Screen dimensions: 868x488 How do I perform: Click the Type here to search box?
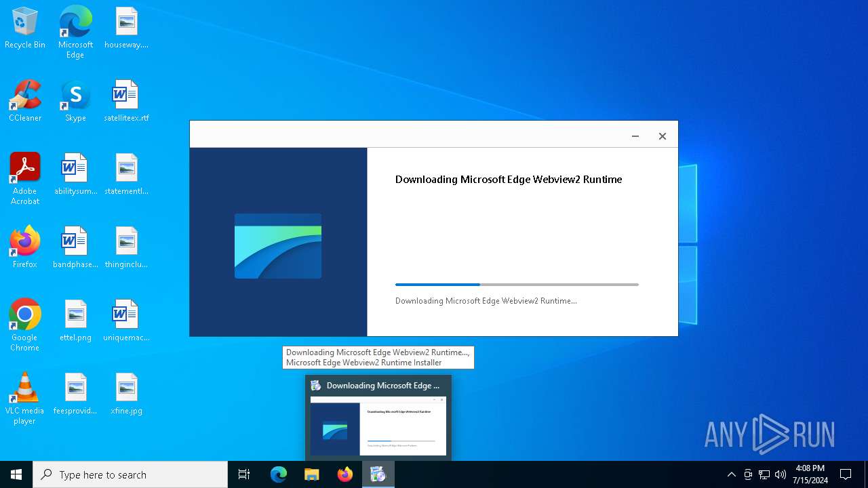click(130, 474)
